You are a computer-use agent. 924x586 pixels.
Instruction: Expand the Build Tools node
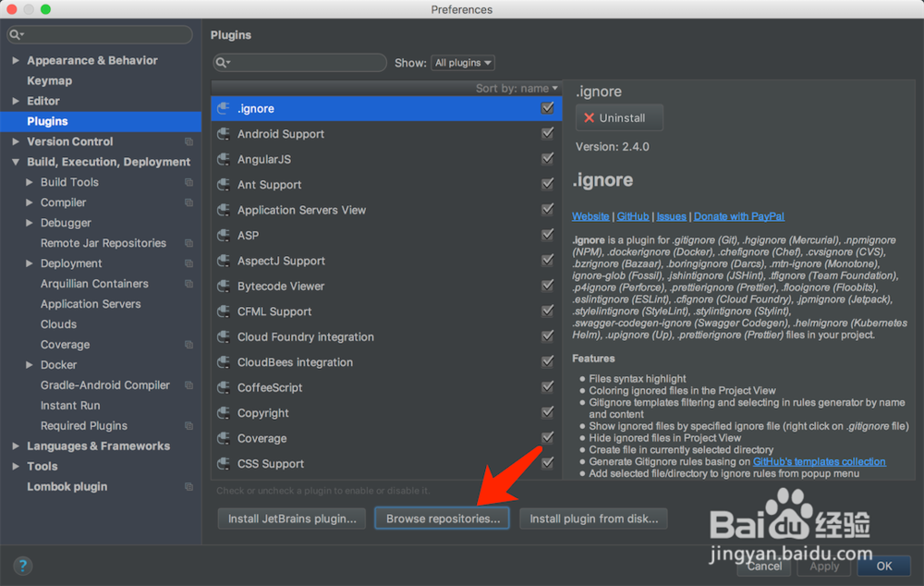click(29, 182)
